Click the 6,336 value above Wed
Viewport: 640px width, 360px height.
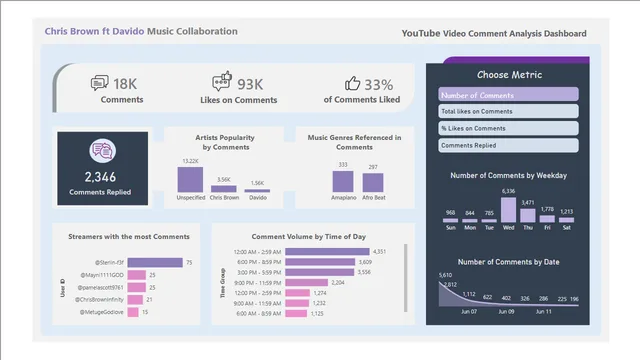(x=508, y=191)
